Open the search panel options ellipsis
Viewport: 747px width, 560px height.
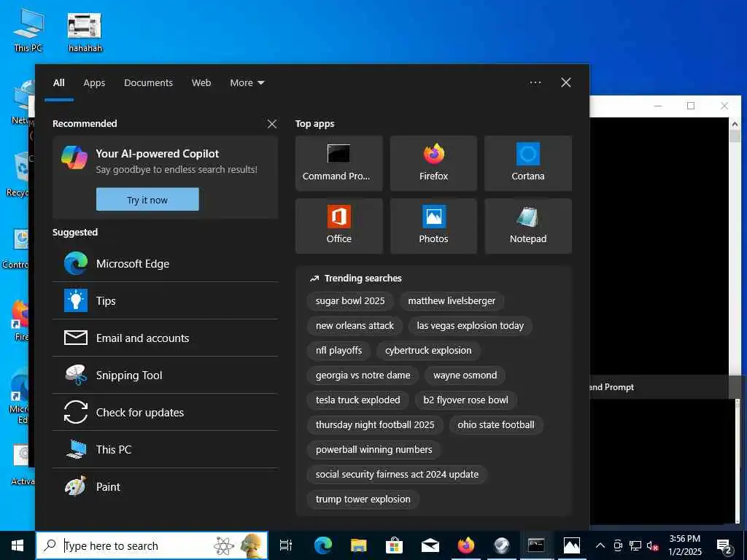pos(535,83)
